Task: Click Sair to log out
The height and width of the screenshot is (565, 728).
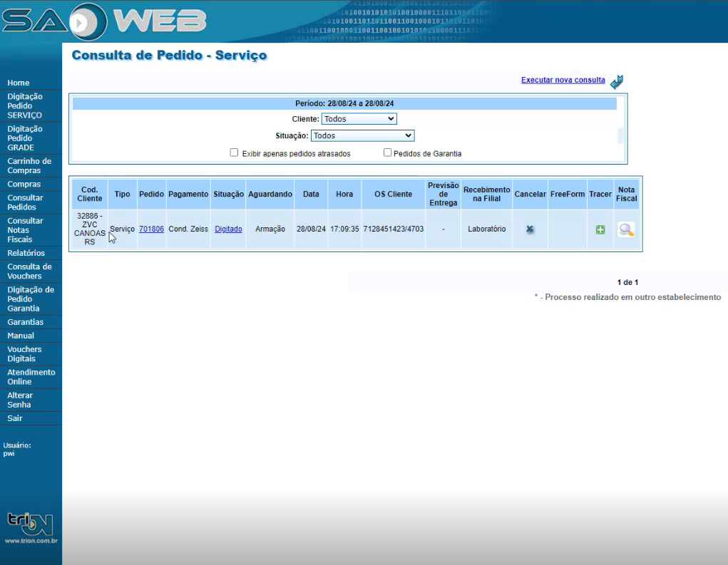Action: click(x=15, y=418)
